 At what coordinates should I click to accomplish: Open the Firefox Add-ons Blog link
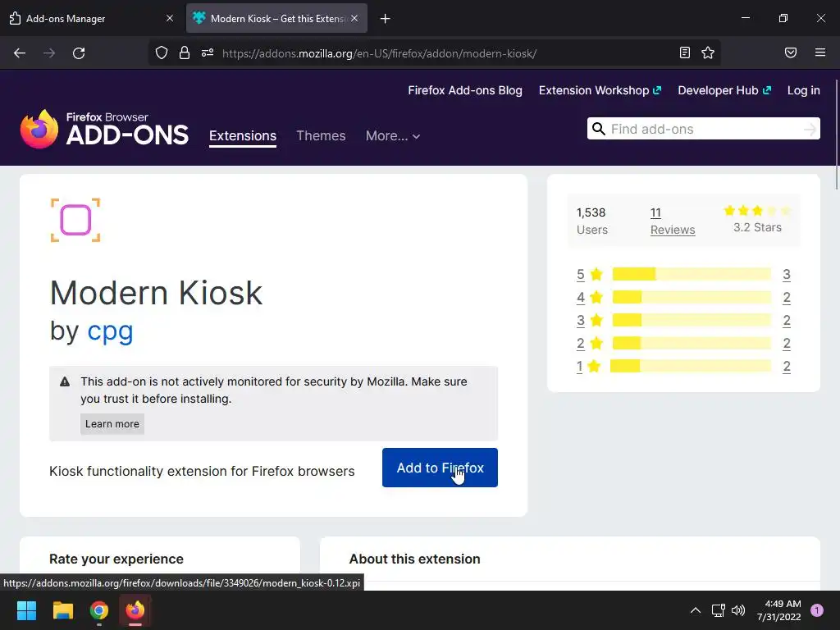point(465,90)
